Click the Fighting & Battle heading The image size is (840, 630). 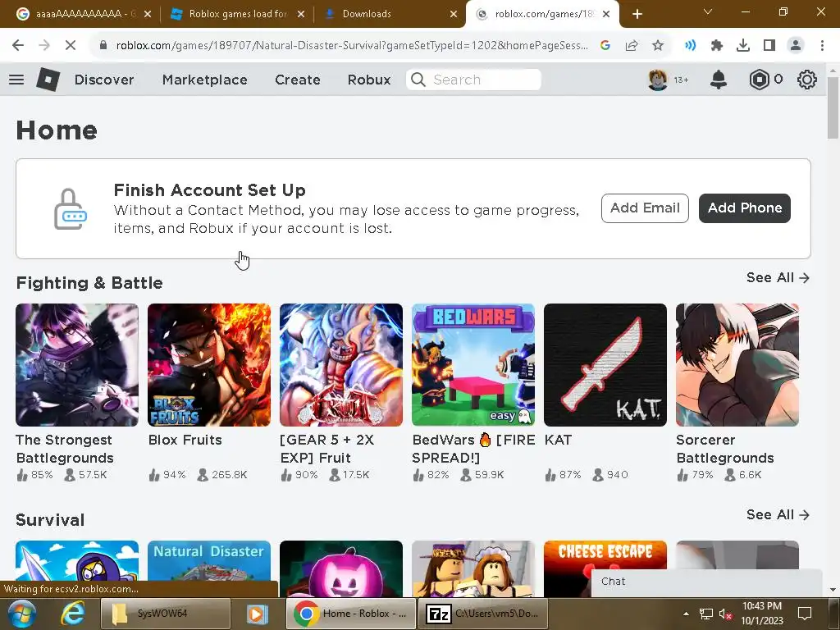(89, 283)
